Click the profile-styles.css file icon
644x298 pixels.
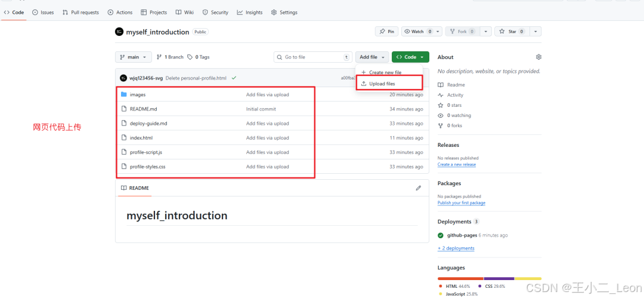pyautogui.click(x=124, y=167)
